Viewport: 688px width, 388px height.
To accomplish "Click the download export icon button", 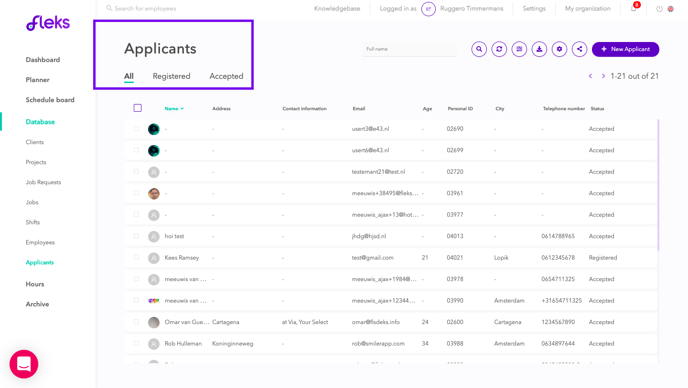I will [x=539, y=49].
